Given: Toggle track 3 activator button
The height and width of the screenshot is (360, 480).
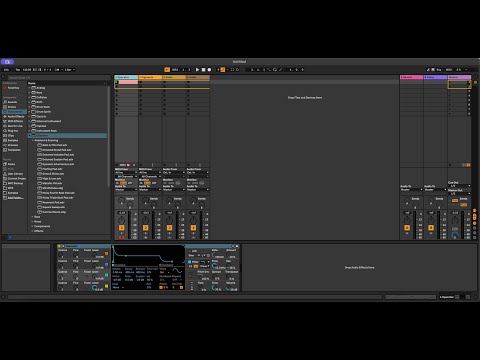Looking at the screenshot, I should tap(169, 228).
